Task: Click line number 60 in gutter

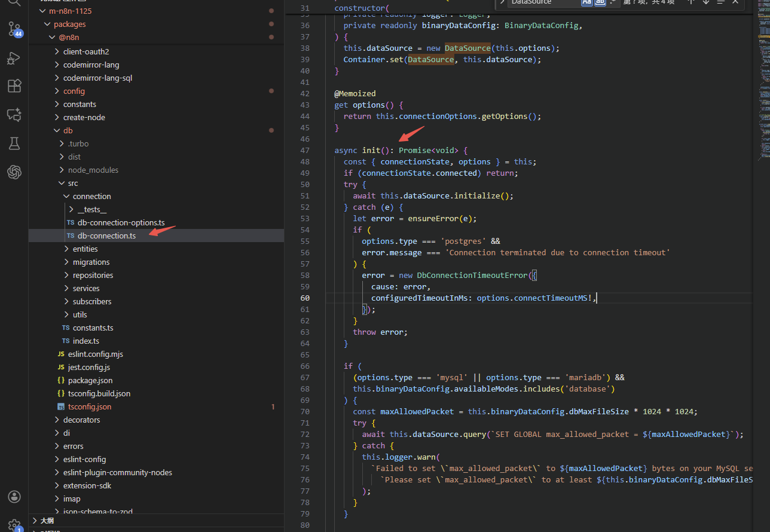Action: [305, 298]
